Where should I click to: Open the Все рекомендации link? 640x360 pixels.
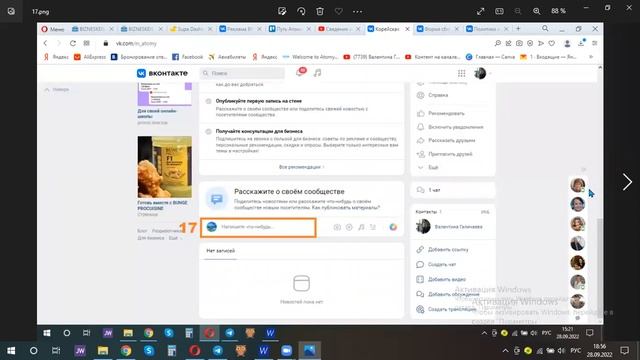[x=301, y=167]
